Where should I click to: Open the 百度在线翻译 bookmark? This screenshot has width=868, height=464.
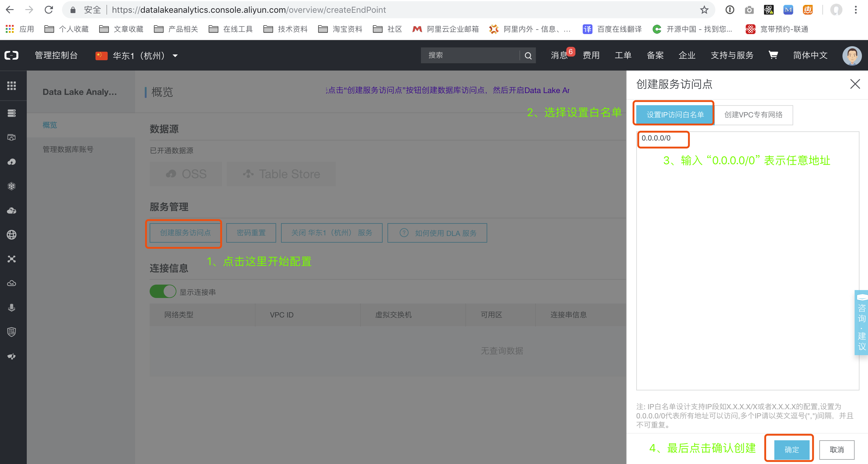[612, 29]
